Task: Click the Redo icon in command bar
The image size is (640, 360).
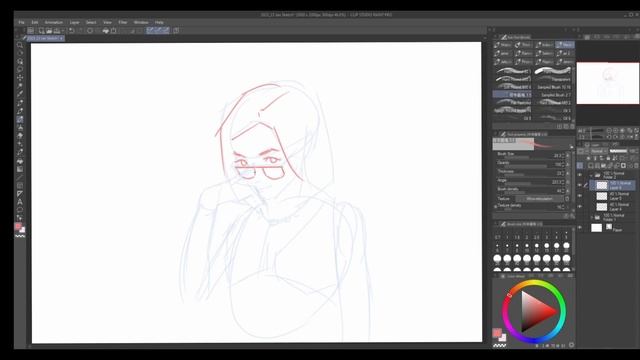Action: (x=80, y=31)
